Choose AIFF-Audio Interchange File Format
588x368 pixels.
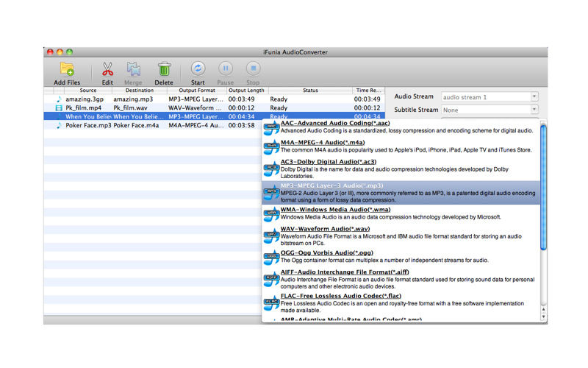coord(344,272)
